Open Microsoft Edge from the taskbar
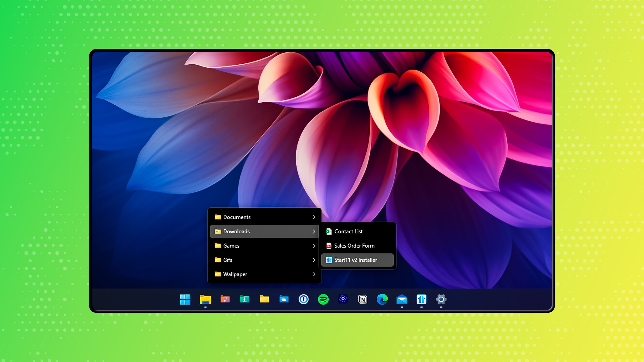Image resolution: width=644 pixels, height=362 pixels. (382, 299)
